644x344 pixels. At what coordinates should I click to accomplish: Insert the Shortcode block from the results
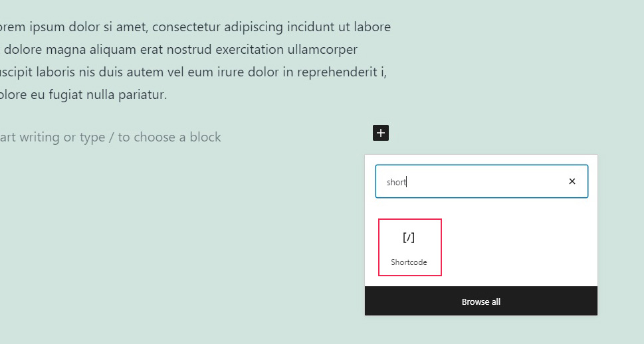pos(410,247)
